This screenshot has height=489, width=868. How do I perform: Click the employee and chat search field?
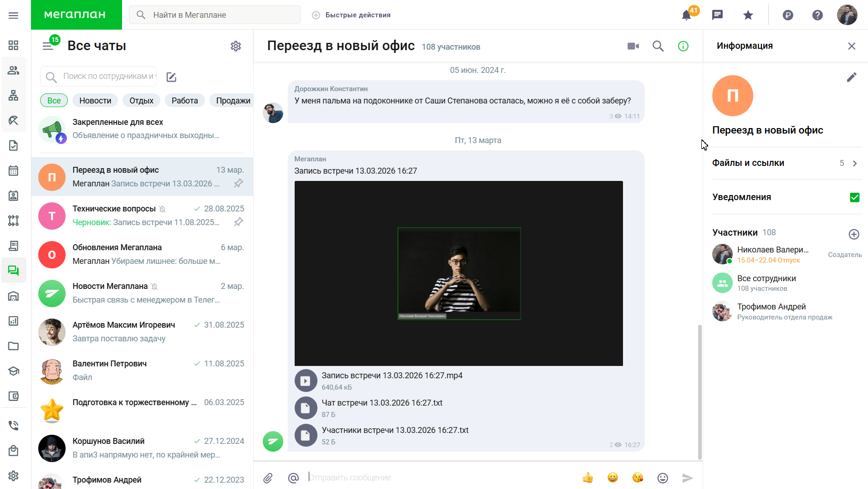pyautogui.click(x=98, y=77)
